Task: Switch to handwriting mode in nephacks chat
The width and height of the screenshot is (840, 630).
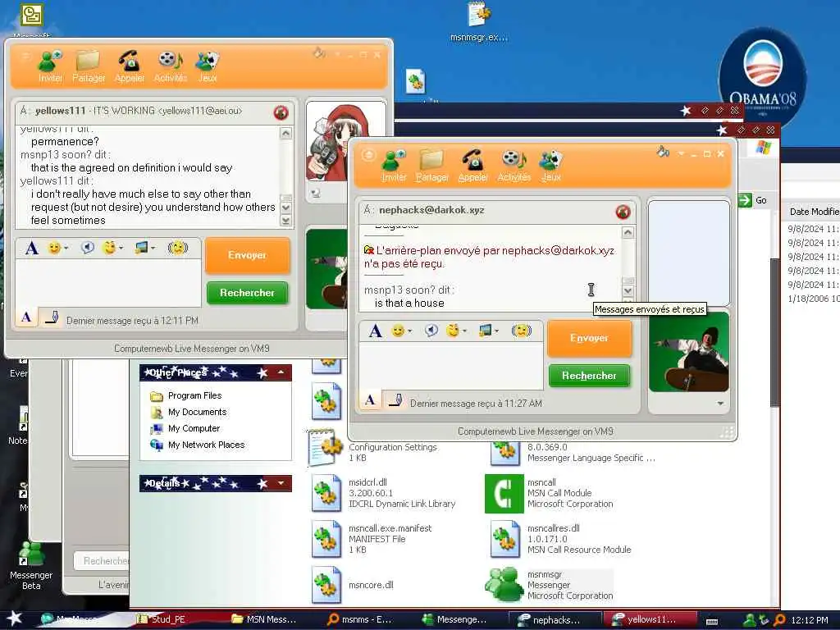Action: coord(395,400)
